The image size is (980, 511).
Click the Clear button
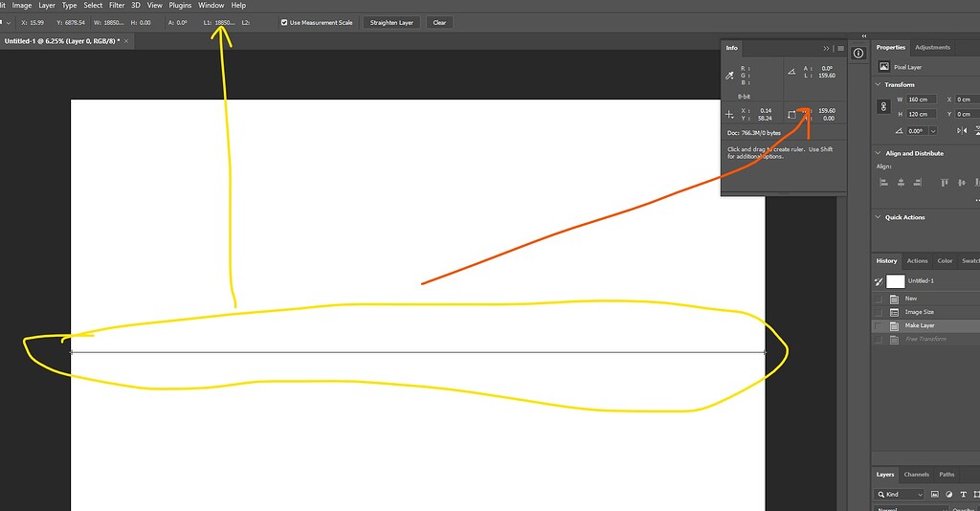pos(439,23)
